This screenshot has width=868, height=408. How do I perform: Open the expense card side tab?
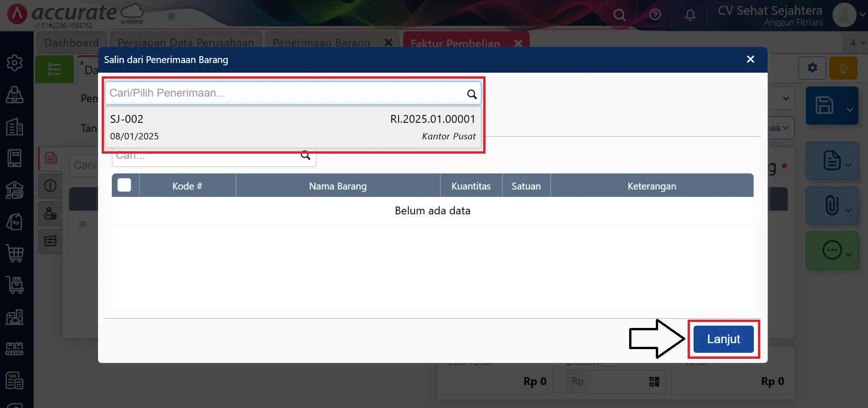tap(51, 241)
